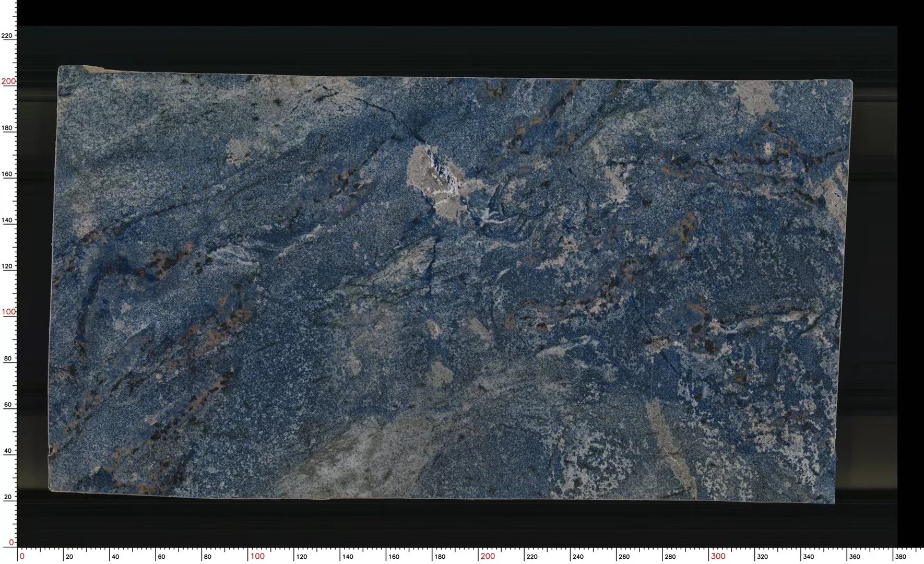Click the 240 mark on horizontal ruler
Viewport: 924px width, 564px height.
578,557
